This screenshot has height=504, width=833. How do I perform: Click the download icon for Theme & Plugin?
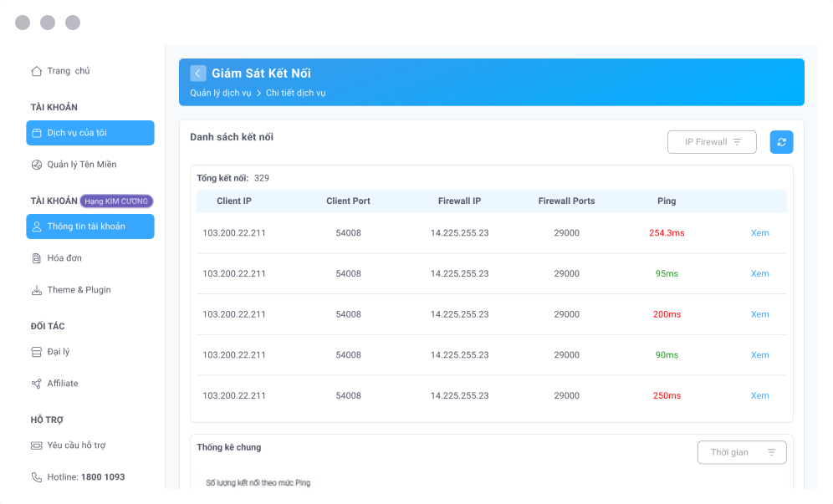(x=36, y=290)
